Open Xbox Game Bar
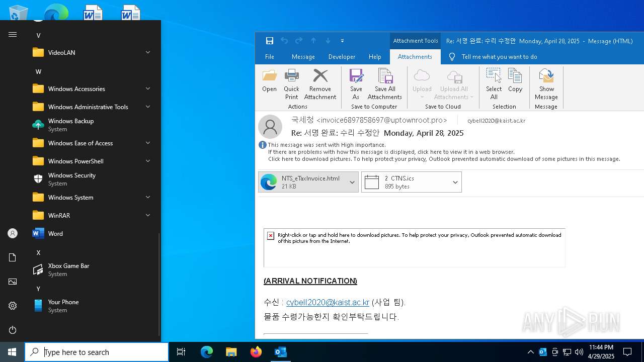This screenshot has height=362, width=644. coord(93,269)
